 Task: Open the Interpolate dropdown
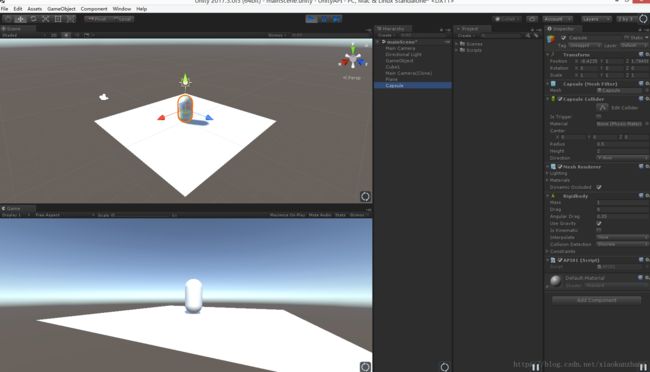click(622, 237)
